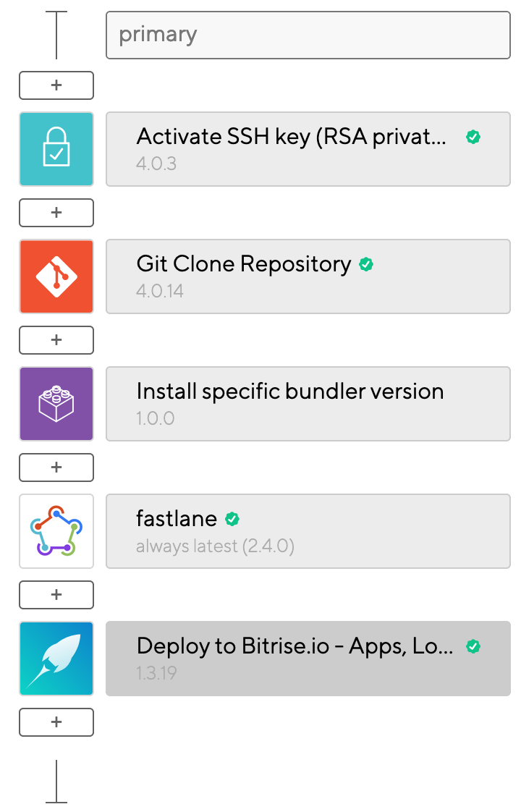The width and height of the screenshot is (521, 812).
Task: Click verified badge on Deploy to Bitrise.io
Action: pos(473,646)
